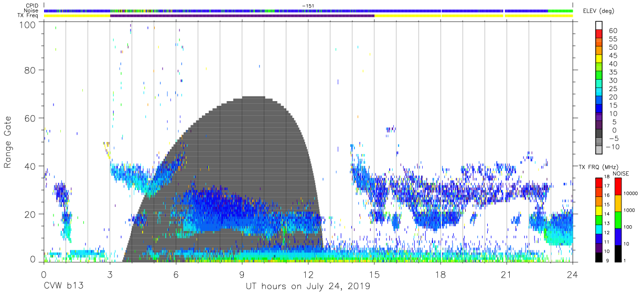Click the "18" tick on the UT hours axis

pyautogui.click(x=441, y=274)
